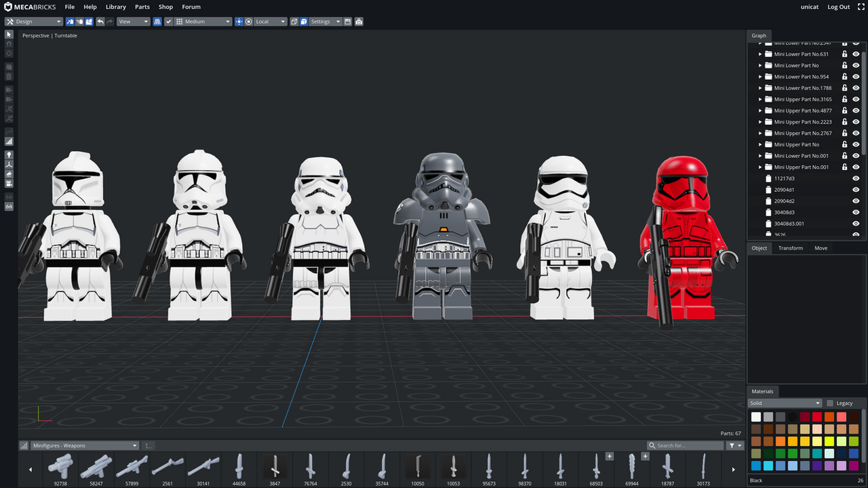Click the fullscreen icon in top right corner
The image size is (868, 488).
(861, 7)
